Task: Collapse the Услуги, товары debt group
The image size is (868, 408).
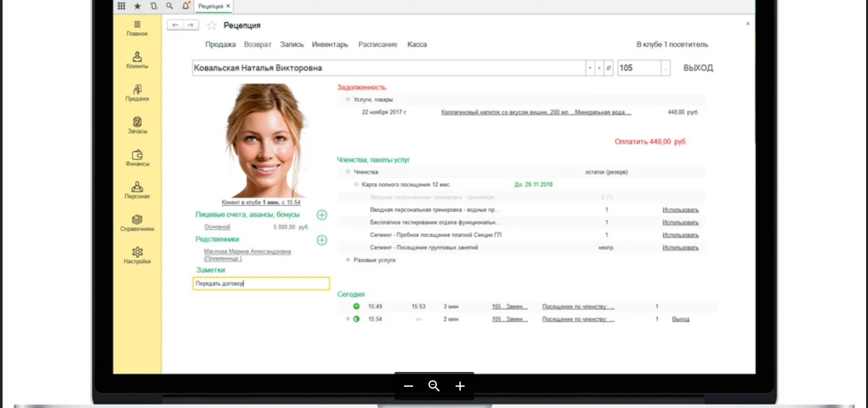Action: pyautogui.click(x=348, y=100)
